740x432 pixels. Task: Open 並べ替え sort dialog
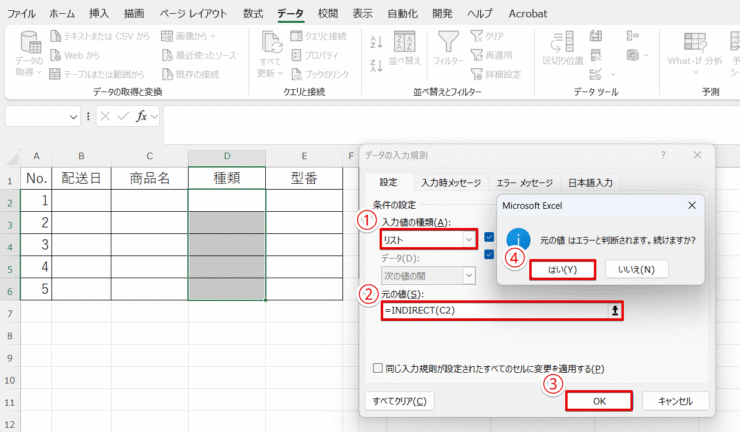click(404, 48)
